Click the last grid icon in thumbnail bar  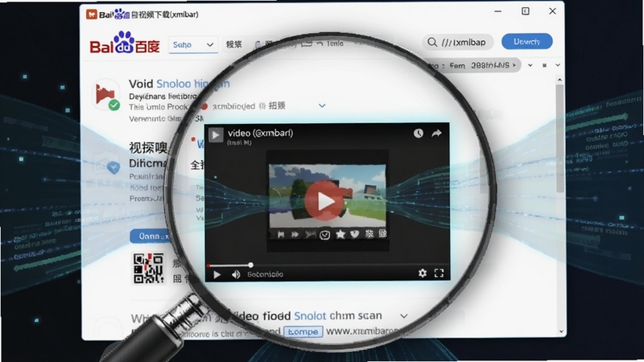click(382, 233)
